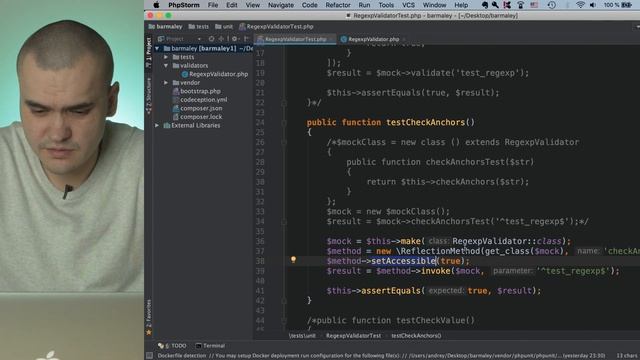Open the Help menu
640x360 pixels.
pos(461,5)
